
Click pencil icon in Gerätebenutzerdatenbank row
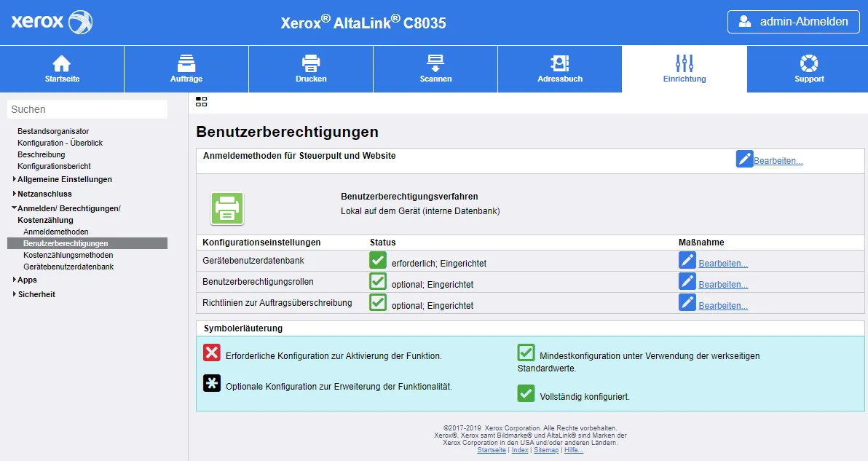click(687, 261)
